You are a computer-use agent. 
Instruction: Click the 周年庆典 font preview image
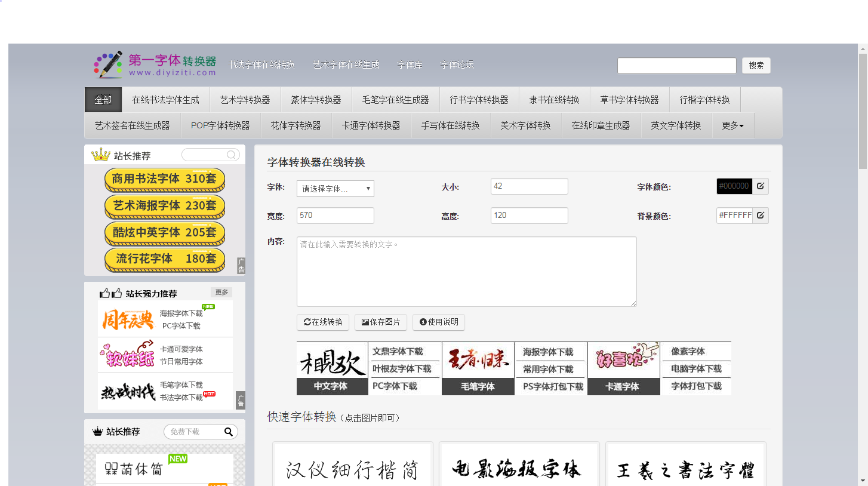(127, 319)
